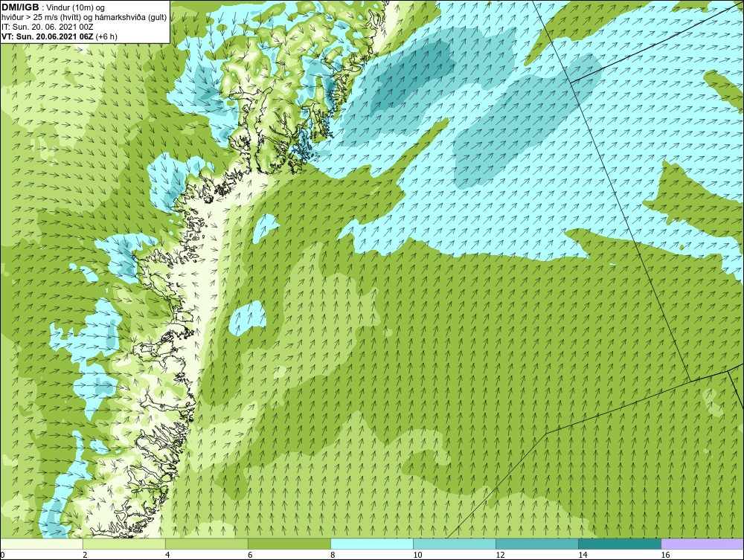744x560 pixels.
Task: Click the 12–14 m/s teal swatch
Action: pos(536,544)
